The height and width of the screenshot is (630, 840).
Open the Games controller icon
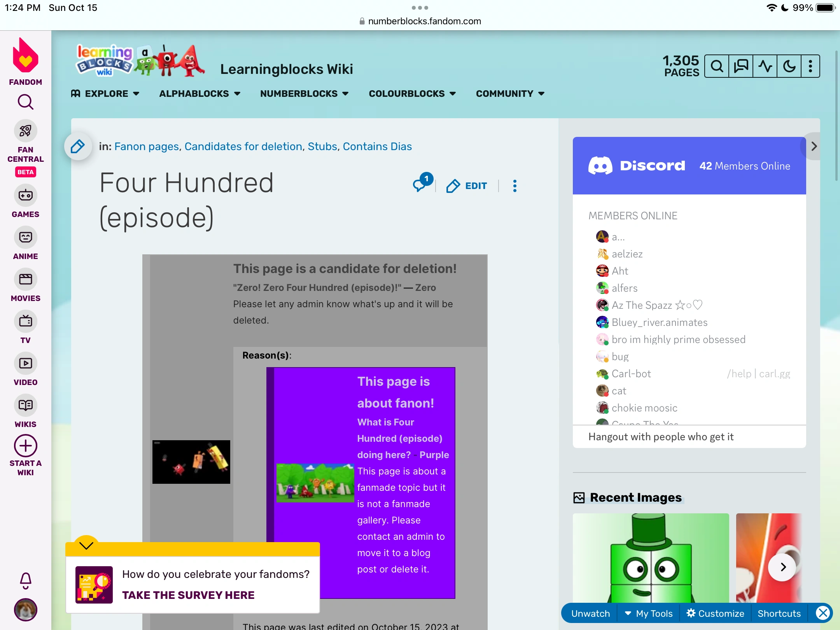point(26,195)
